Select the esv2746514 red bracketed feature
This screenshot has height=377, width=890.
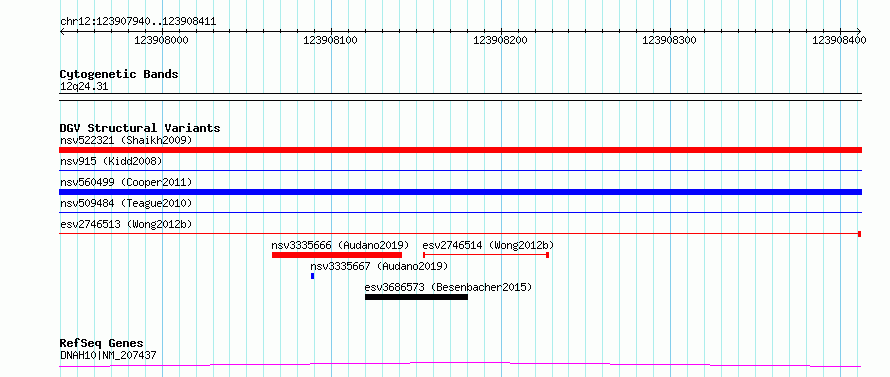486,255
